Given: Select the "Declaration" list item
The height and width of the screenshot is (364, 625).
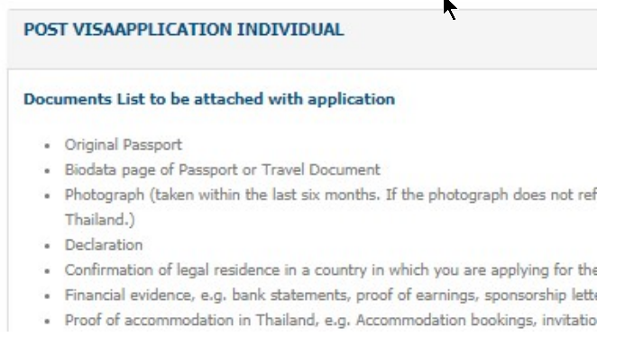Looking at the screenshot, I should [x=104, y=244].
